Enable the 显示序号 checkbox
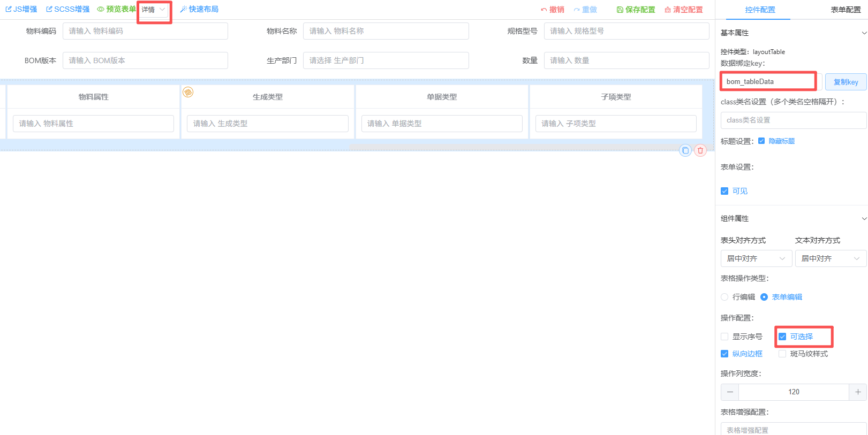This screenshot has width=868, height=435. 724,337
